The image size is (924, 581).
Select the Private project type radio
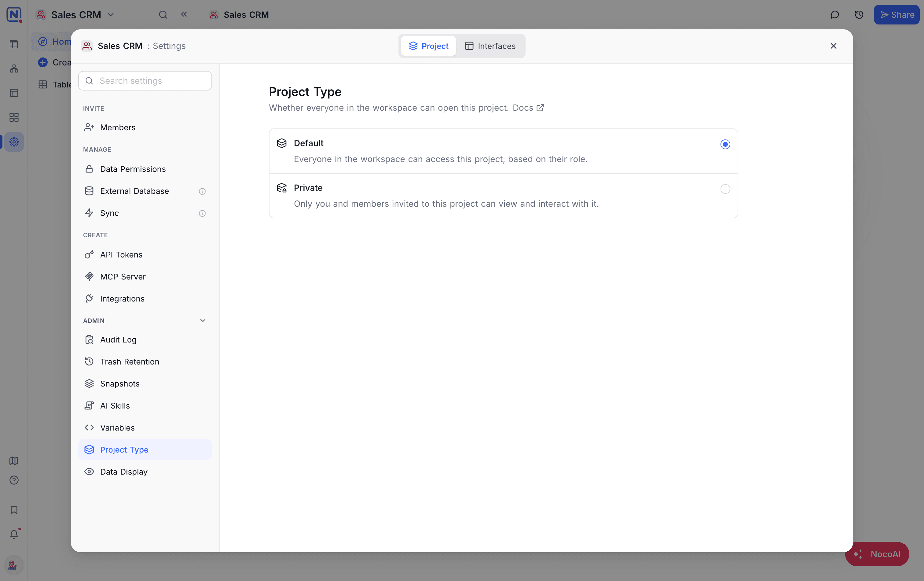(725, 189)
